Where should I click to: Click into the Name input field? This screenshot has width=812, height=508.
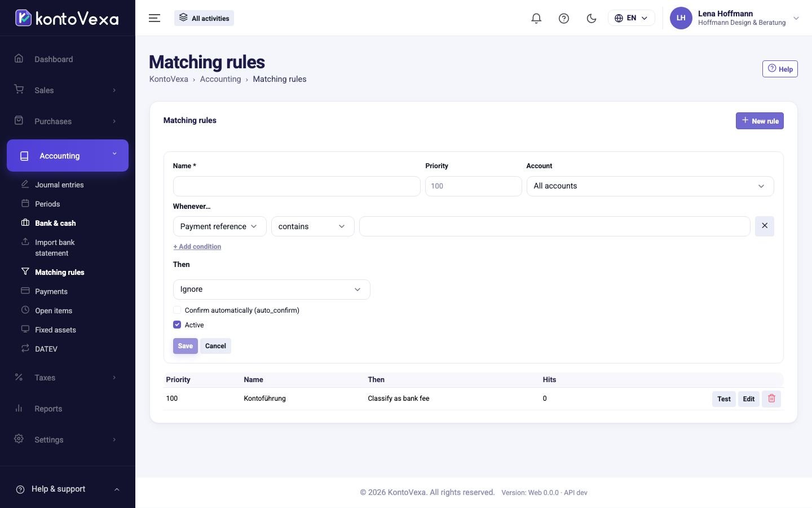(297, 186)
